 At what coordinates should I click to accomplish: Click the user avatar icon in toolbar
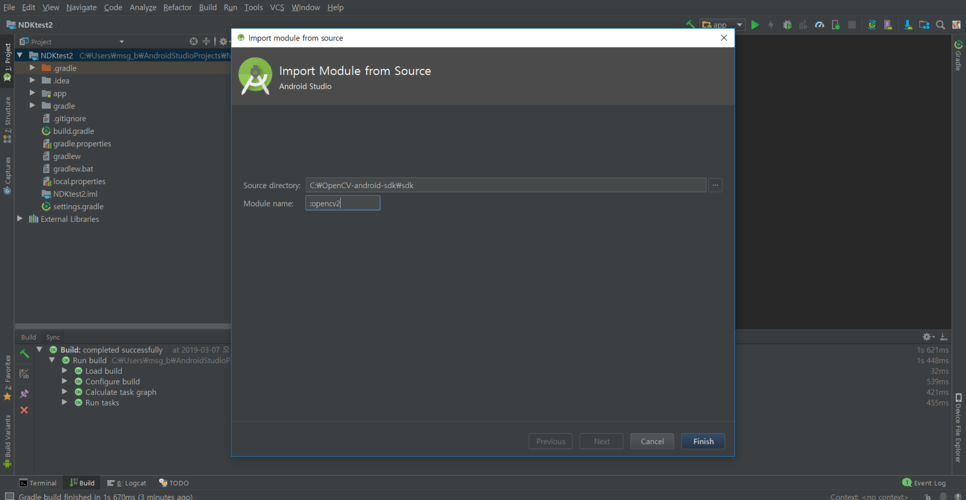click(956, 25)
